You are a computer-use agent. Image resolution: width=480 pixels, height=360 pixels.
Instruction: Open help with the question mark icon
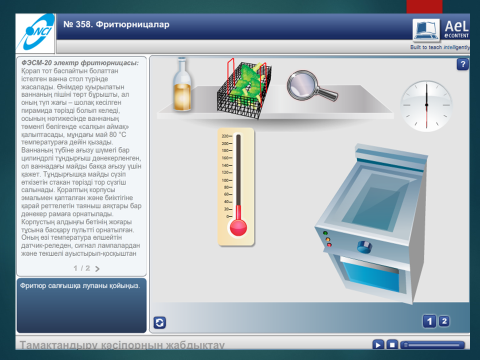pos(463,64)
